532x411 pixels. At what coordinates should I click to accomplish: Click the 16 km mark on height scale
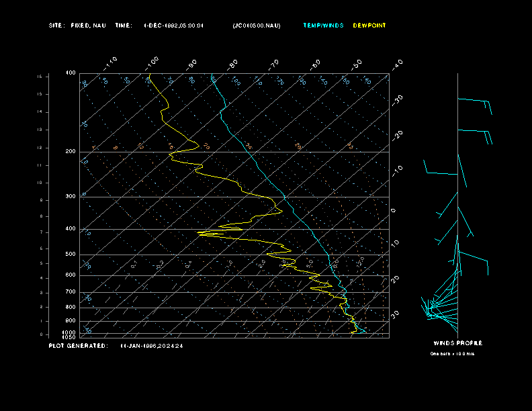(x=40, y=77)
